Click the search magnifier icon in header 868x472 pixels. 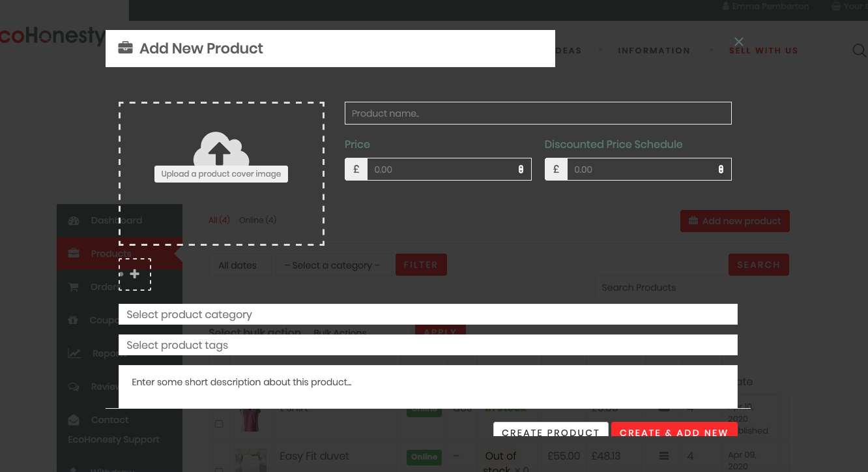point(860,50)
